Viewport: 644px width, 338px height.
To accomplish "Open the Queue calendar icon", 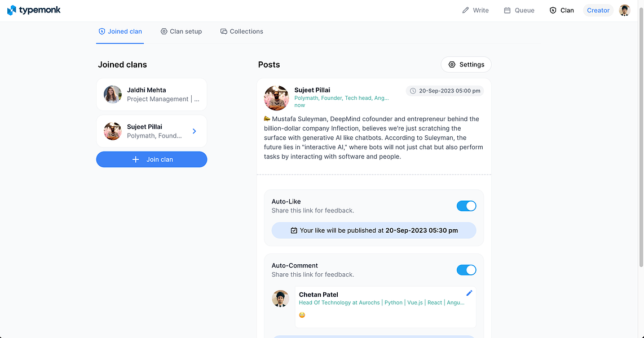I will point(507,10).
